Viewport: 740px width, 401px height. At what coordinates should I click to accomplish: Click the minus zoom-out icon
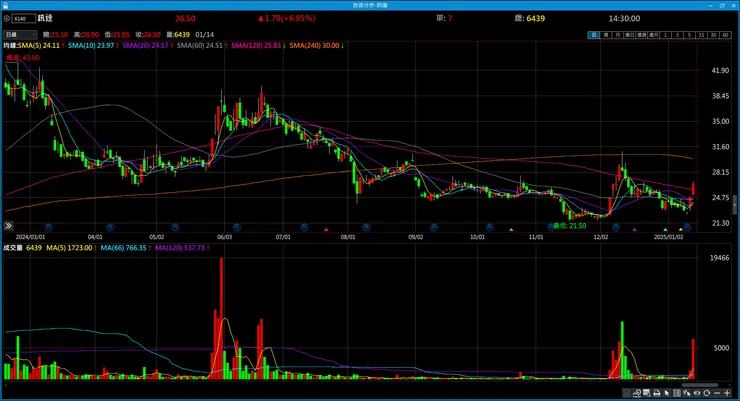[x=717, y=393]
